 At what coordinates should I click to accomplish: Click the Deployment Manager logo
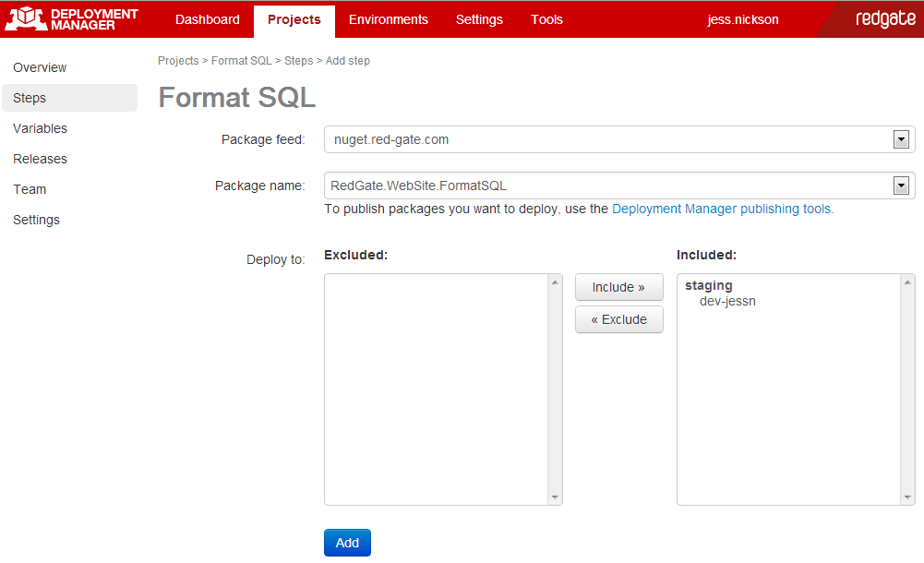coord(71,19)
